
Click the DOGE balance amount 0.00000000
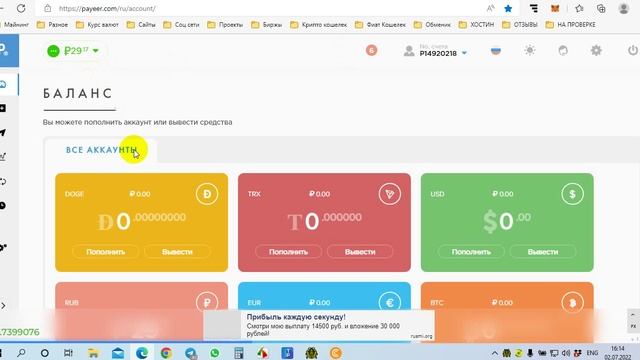pyautogui.click(x=142, y=221)
